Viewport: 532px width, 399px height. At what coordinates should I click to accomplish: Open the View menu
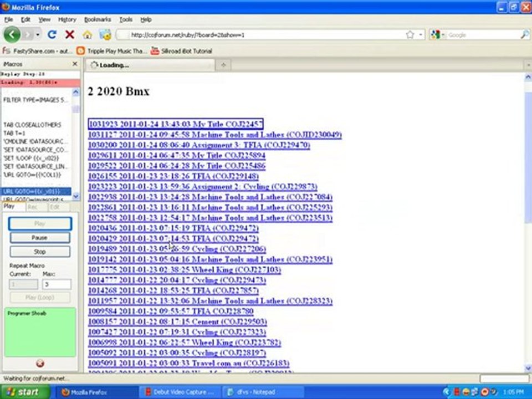pos(44,20)
